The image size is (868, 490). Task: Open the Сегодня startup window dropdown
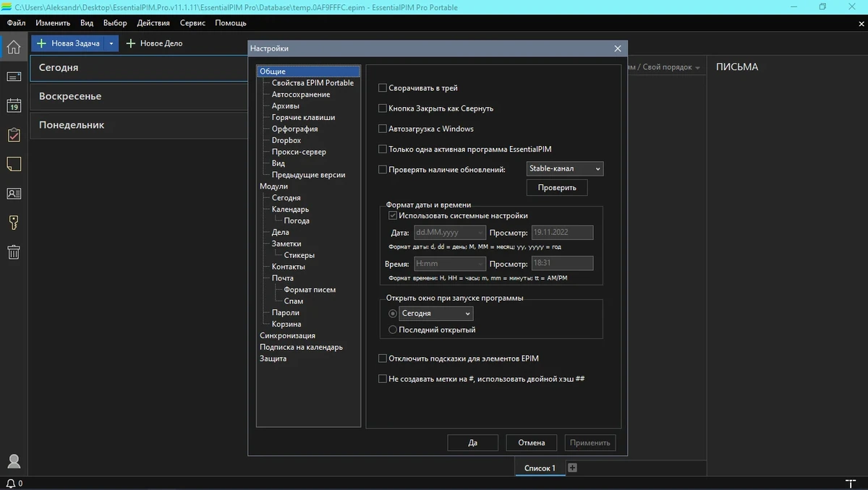[436, 314]
